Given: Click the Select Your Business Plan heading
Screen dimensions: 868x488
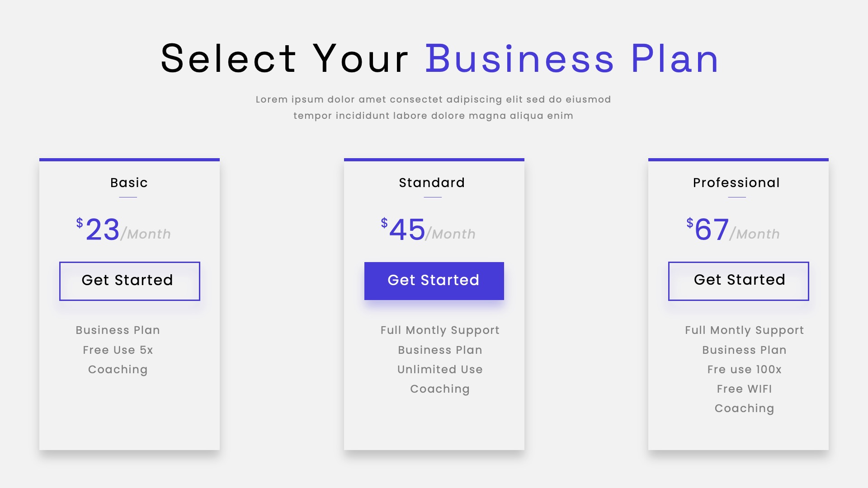Looking at the screenshot, I should [x=439, y=58].
